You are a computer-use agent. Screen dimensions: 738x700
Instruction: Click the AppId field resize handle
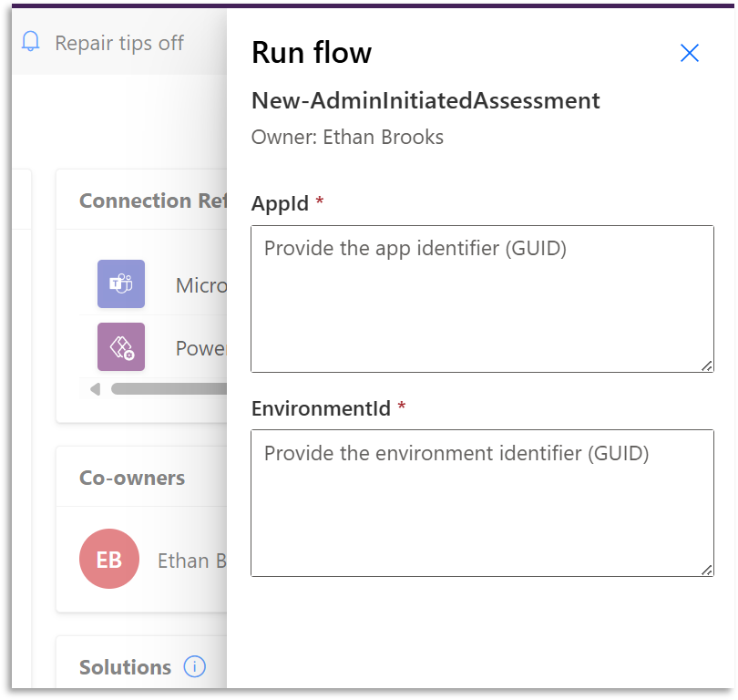pos(706,365)
